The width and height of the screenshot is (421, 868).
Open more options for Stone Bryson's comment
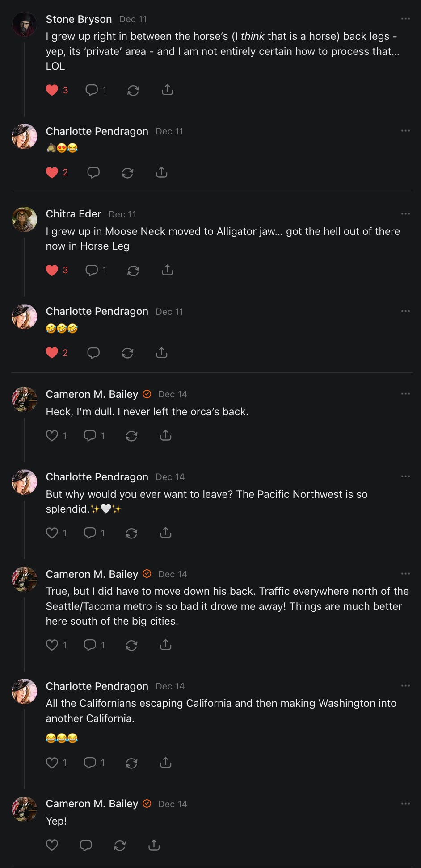[x=405, y=19]
